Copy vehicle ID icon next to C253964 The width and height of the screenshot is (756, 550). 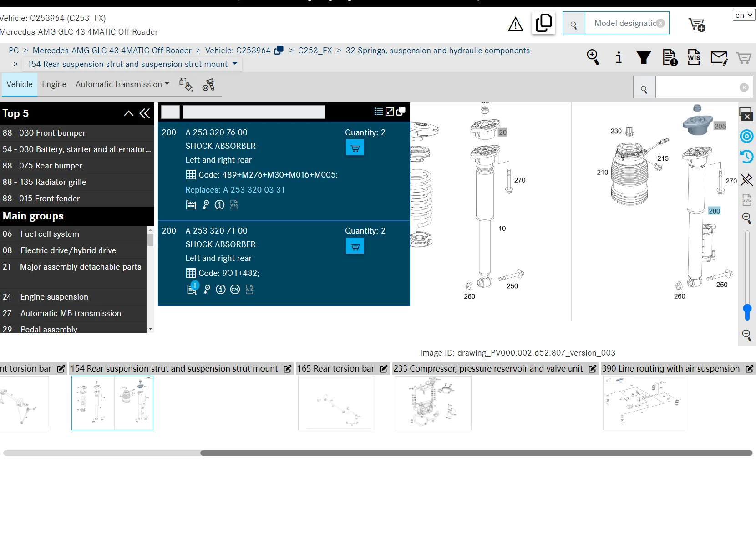[279, 50]
